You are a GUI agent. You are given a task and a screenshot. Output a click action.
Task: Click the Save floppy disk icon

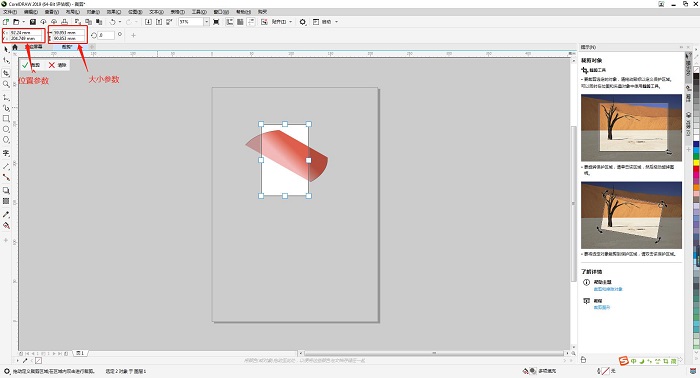33,21
